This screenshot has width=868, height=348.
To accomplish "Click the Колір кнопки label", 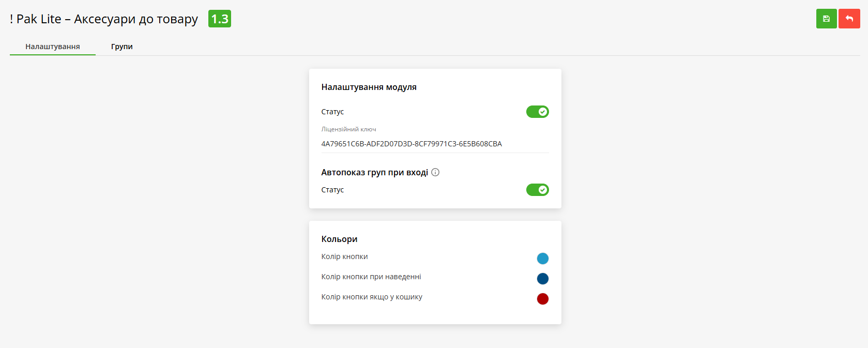I will 344,256.
